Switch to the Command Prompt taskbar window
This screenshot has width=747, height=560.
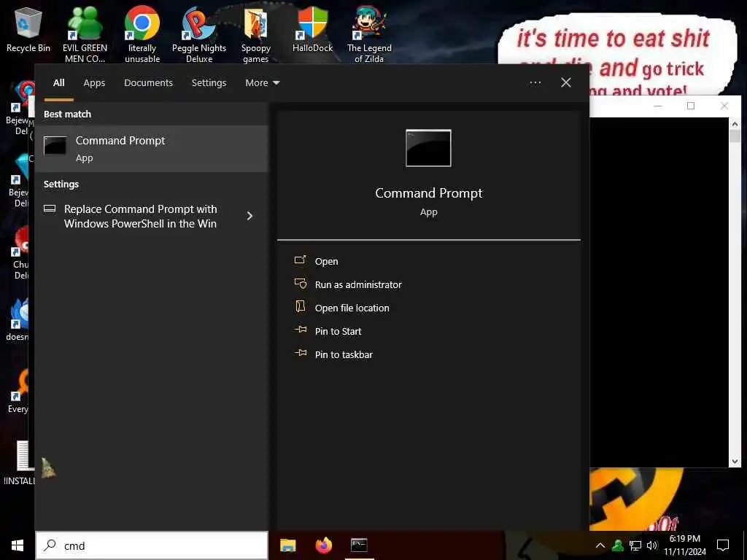[x=359, y=545]
